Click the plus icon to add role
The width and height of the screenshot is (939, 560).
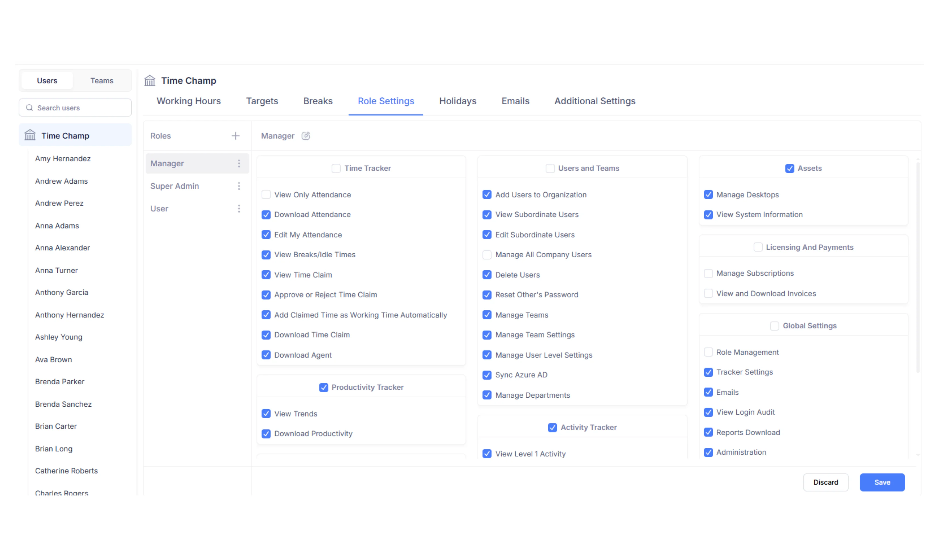pyautogui.click(x=236, y=136)
